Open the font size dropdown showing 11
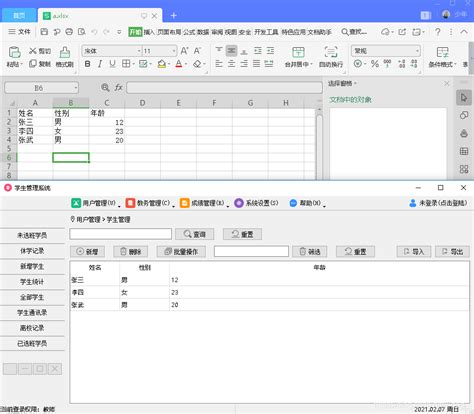The image size is (474, 414). pos(160,51)
